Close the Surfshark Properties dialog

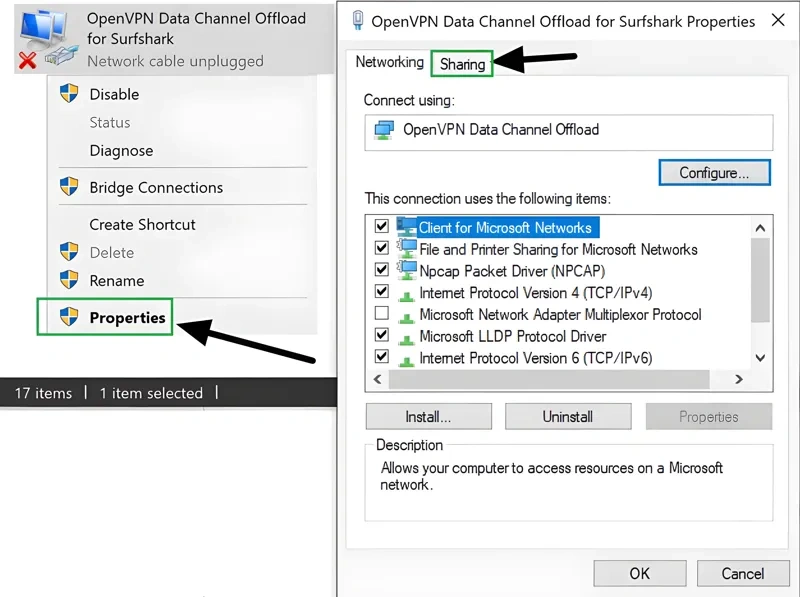(778, 20)
